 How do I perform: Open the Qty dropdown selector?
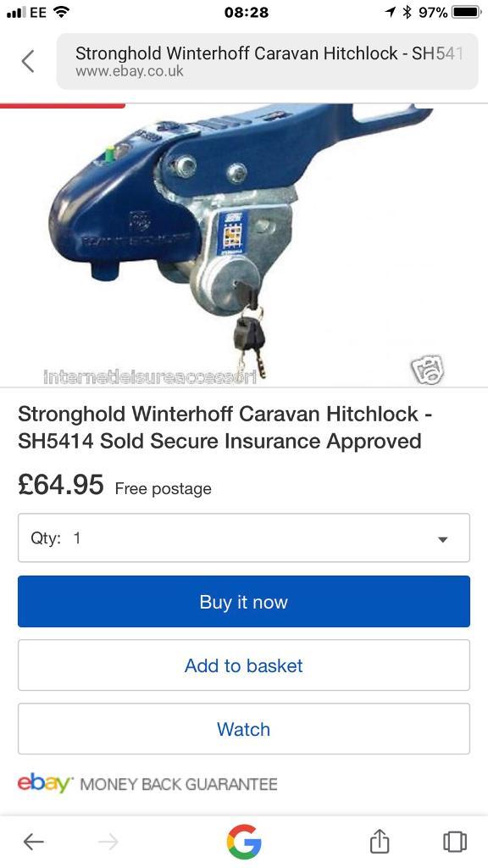(244, 537)
